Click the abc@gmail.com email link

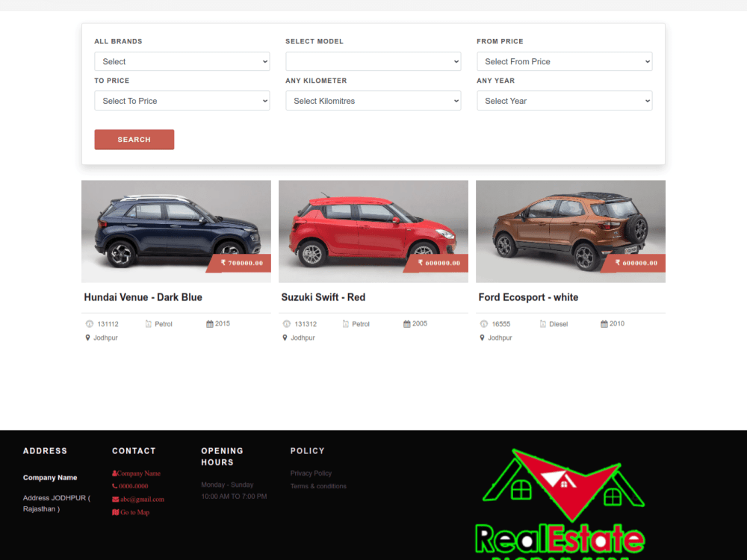tap(142, 500)
